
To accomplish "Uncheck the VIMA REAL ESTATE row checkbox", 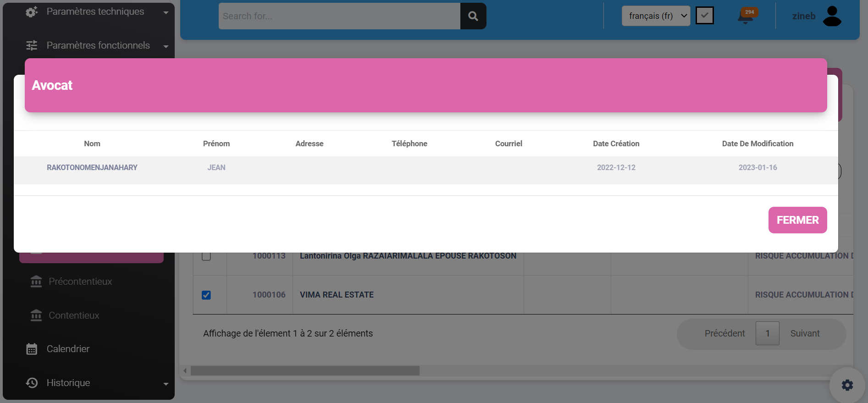I will (x=206, y=295).
